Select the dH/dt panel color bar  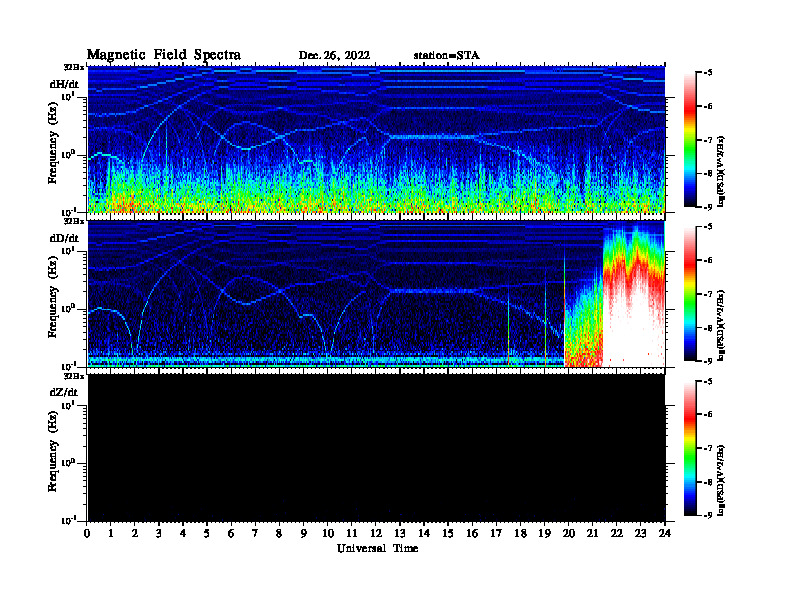(x=690, y=140)
